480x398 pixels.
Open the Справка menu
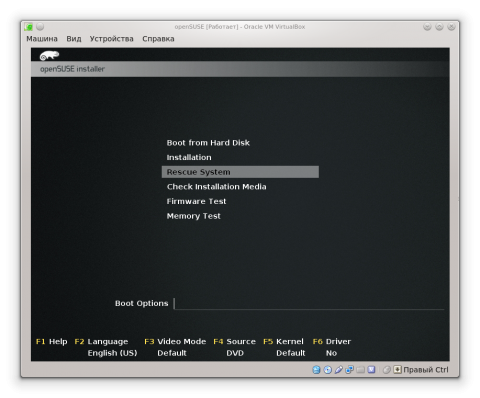coord(158,39)
